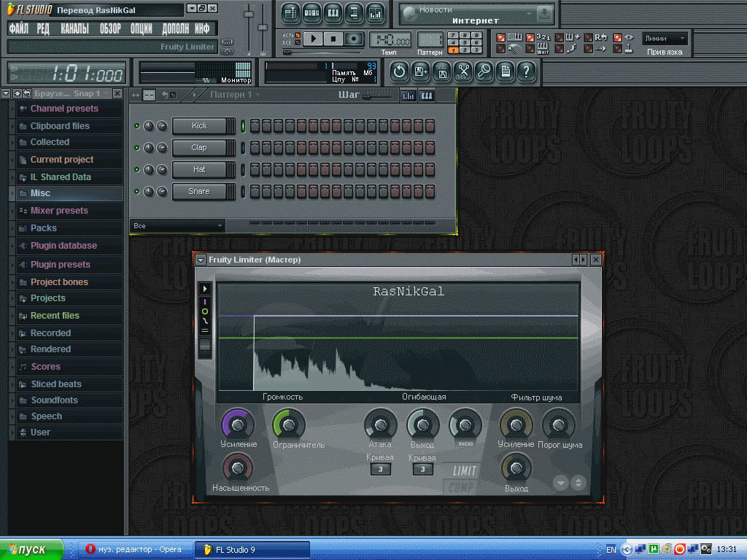This screenshot has height=560, width=747.
Task: Click the Clap channel button
Action: pyautogui.click(x=199, y=147)
